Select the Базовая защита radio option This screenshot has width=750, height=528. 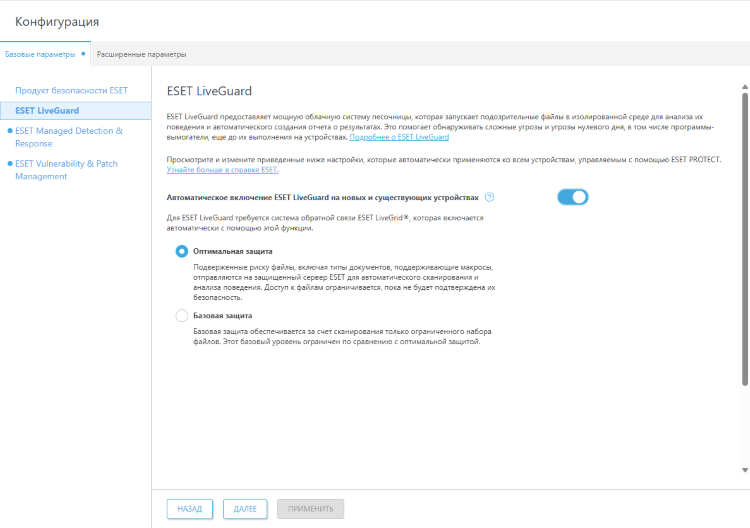181,316
